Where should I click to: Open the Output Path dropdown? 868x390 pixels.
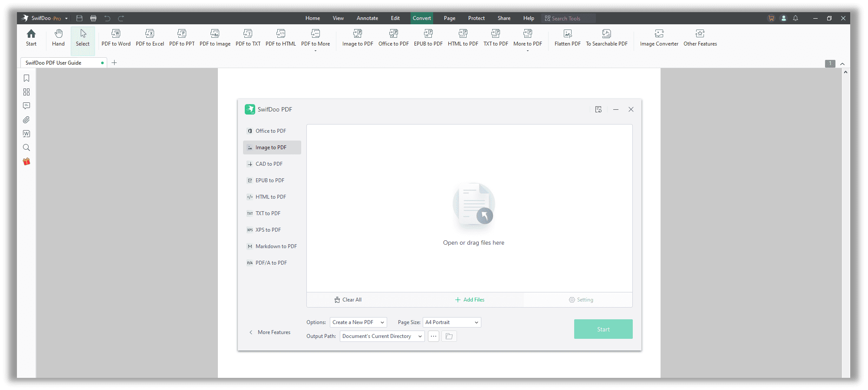[382, 336]
